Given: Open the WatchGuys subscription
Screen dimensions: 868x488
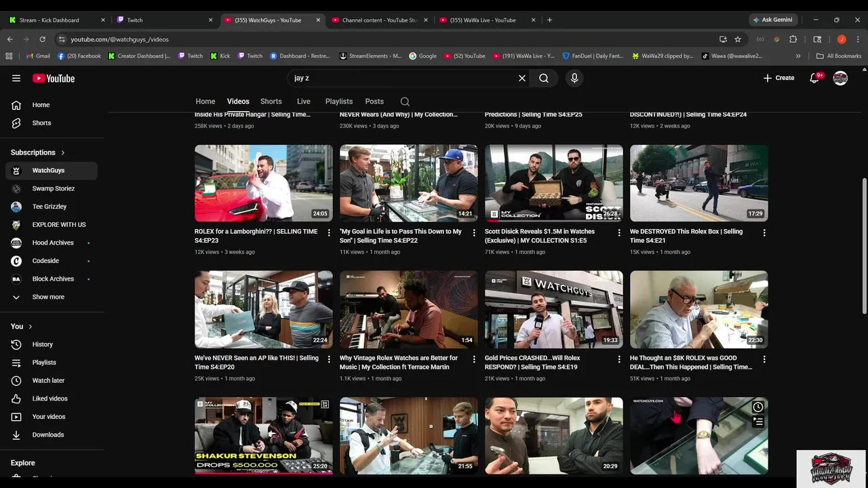Looking at the screenshot, I should tap(52, 170).
